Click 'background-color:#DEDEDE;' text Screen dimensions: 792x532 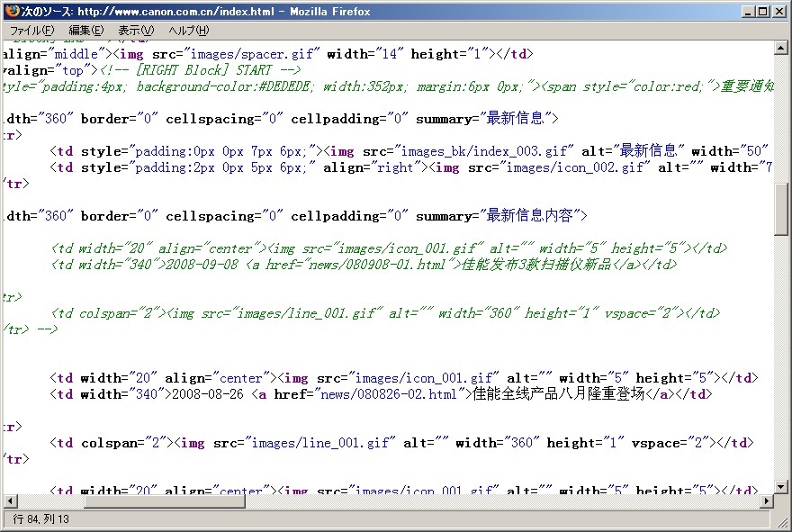click(225, 86)
